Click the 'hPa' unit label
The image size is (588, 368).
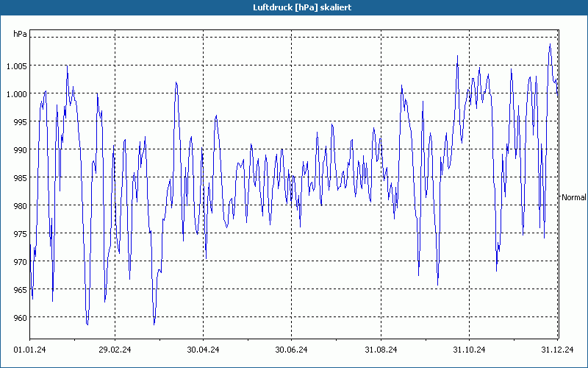coord(21,34)
